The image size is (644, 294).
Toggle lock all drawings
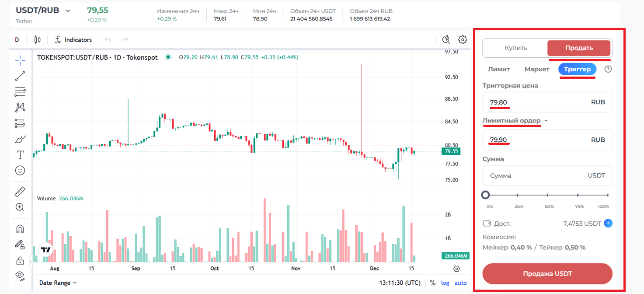coord(20,261)
